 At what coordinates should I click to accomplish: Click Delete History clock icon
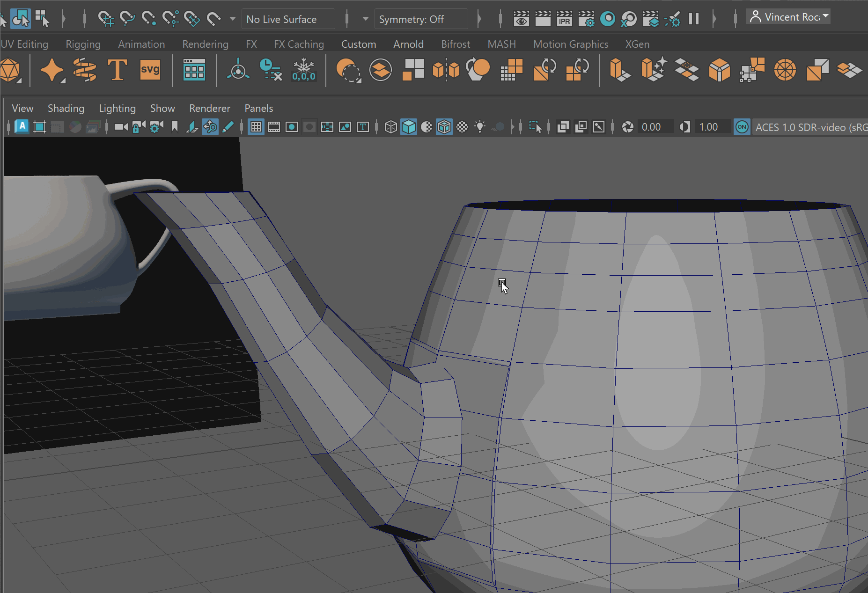(x=271, y=70)
